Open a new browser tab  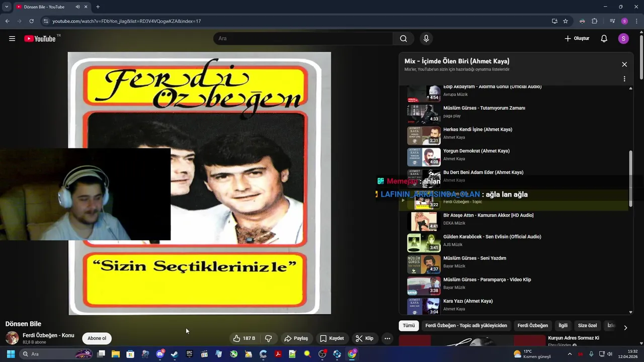pos(98,7)
